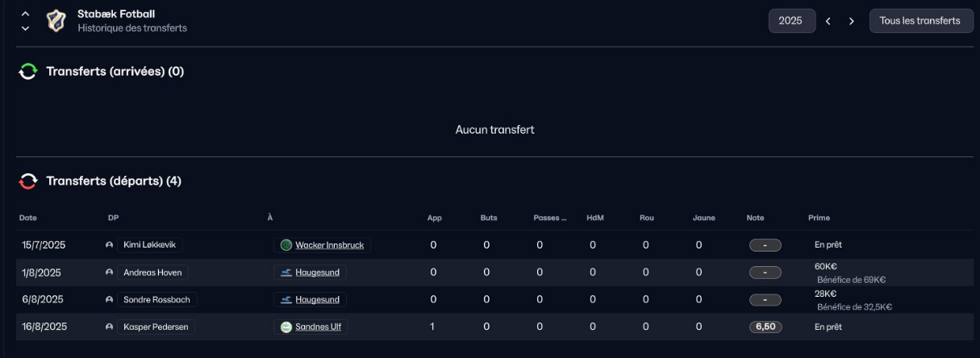Click the Stabæk Fotball club crest icon
The image size is (980, 358).
[x=56, y=21]
